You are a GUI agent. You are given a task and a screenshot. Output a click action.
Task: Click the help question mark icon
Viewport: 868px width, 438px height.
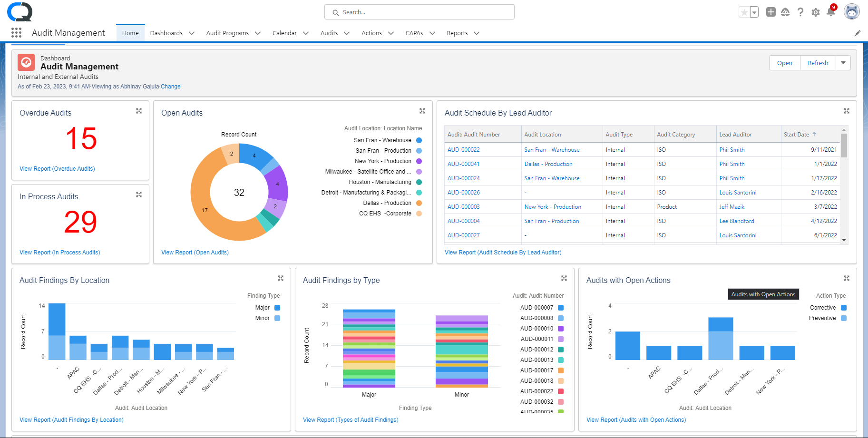pyautogui.click(x=800, y=12)
